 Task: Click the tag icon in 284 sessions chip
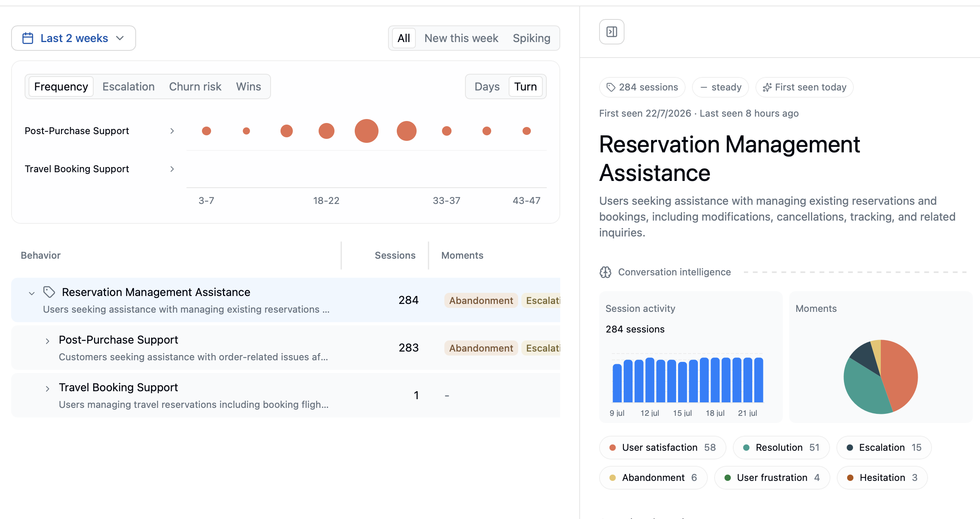(611, 87)
